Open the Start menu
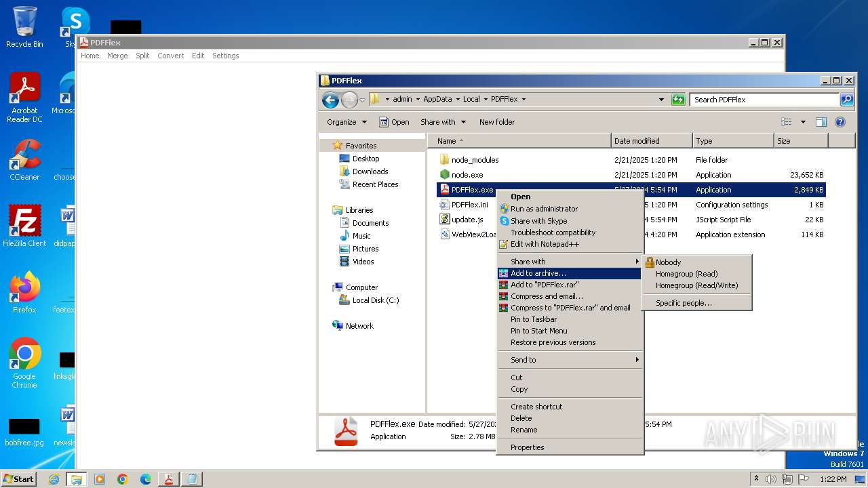 [x=19, y=479]
